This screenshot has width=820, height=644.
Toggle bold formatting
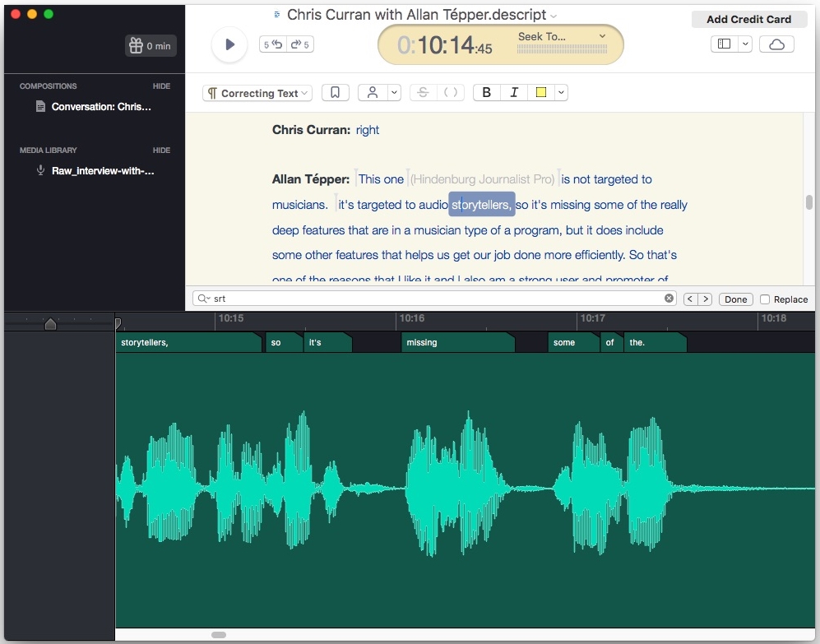(486, 93)
